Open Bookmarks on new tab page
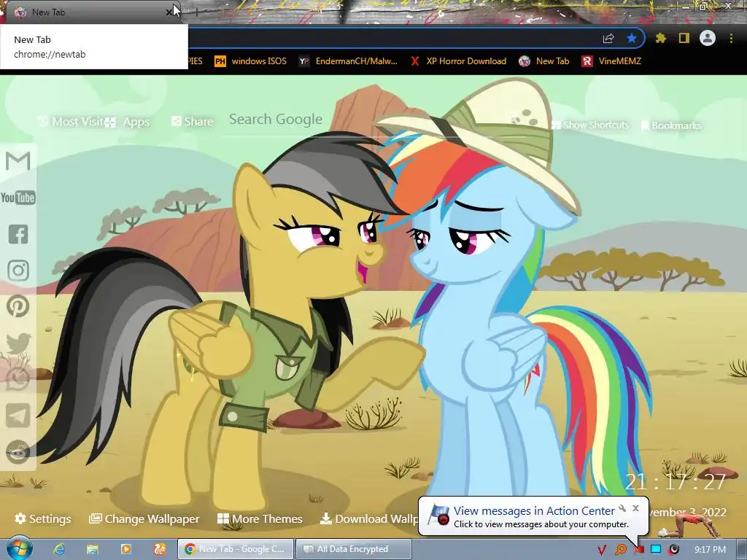Image resolution: width=747 pixels, height=560 pixels. point(671,125)
